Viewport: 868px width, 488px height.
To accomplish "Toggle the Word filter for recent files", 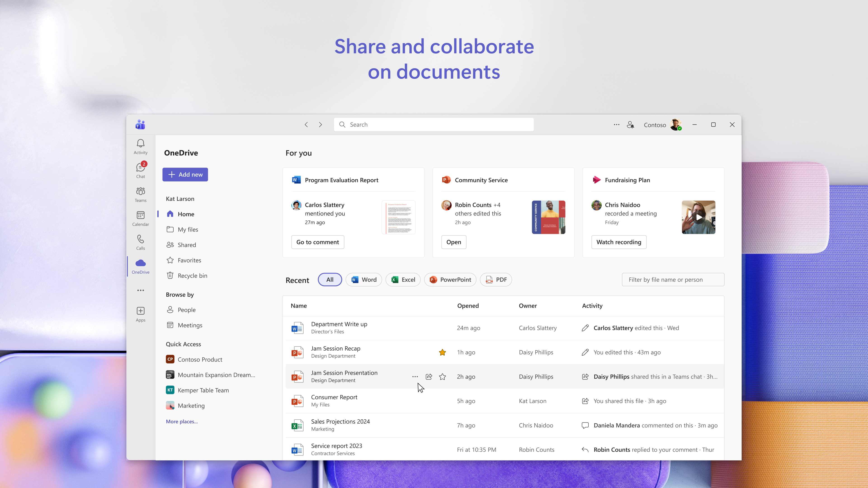I will click(364, 279).
